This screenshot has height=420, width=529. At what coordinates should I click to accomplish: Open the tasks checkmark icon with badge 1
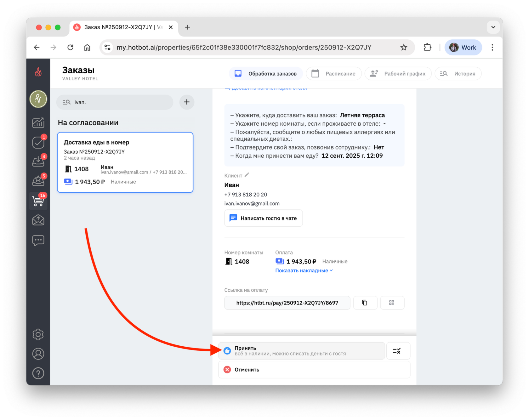pos(38,142)
